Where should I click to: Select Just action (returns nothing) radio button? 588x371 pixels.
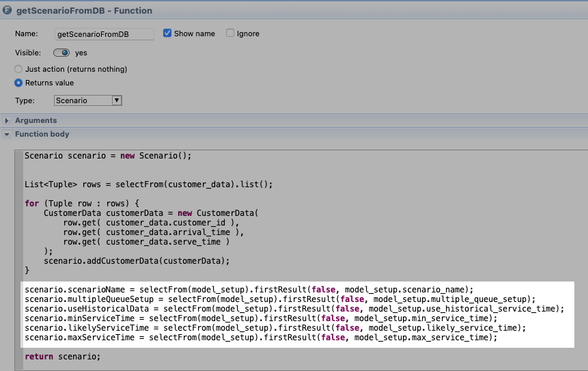(18, 69)
